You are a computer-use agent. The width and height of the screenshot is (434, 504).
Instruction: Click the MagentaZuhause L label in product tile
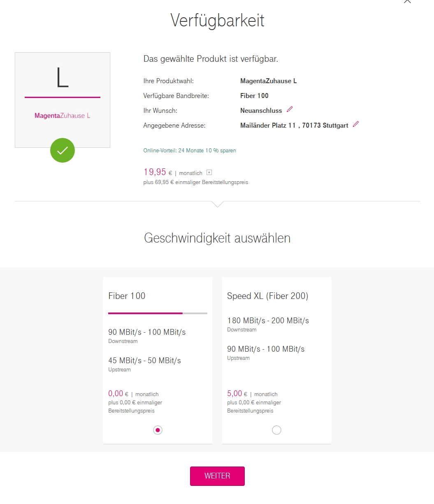[63, 116]
